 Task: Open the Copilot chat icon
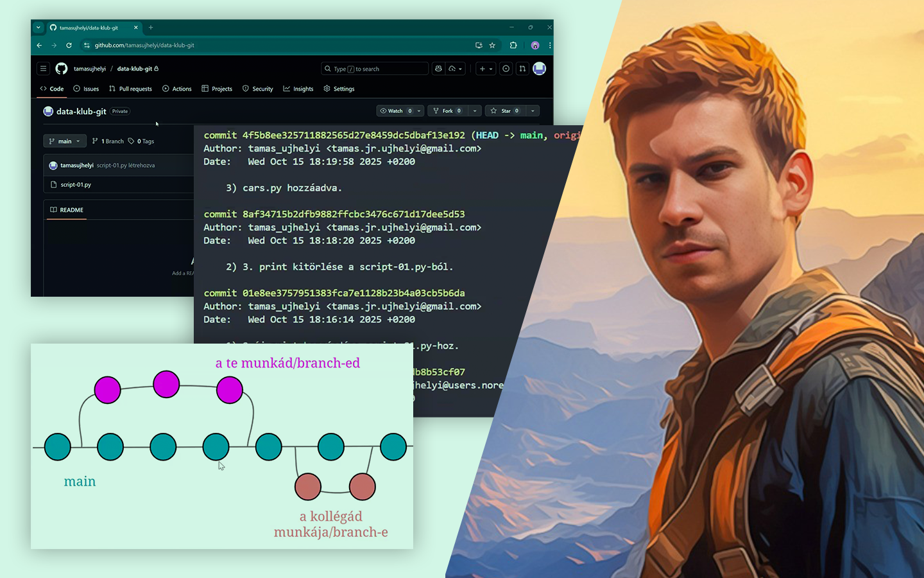pos(438,69)
